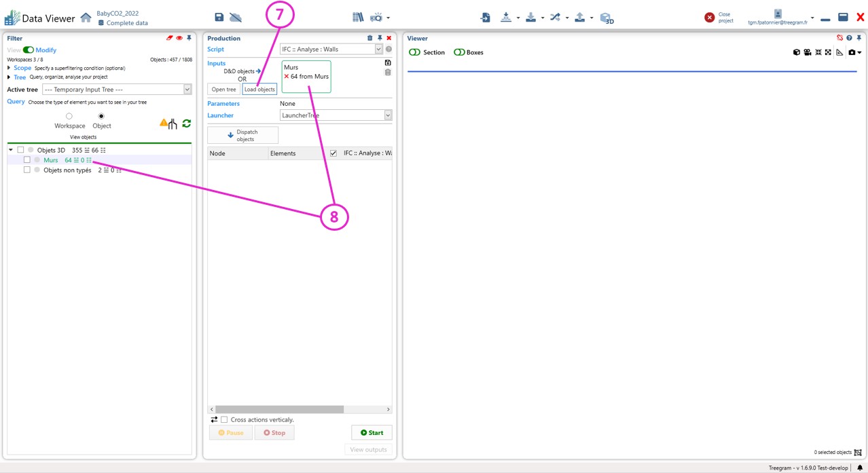The height and width of the screenshot is (473, 868).
Task: Toggle the Boxes switch in Viewer
Action: [459, 52]
